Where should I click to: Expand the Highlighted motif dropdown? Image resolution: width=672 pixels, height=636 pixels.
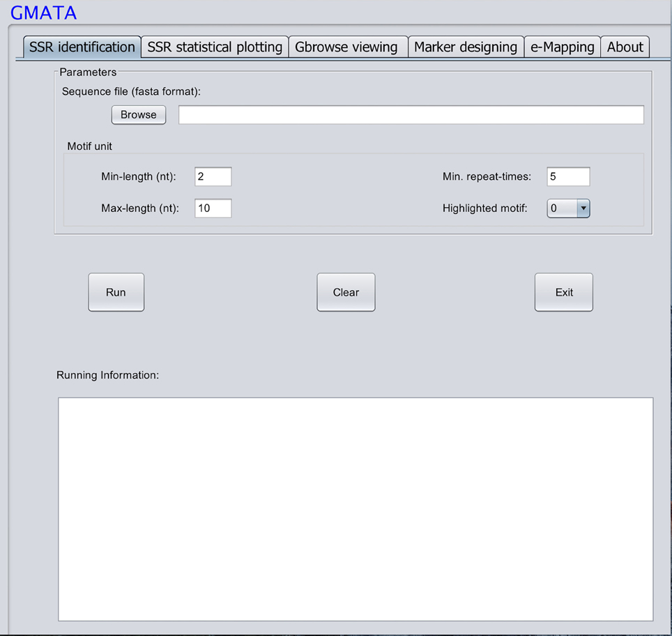[x=583, y=209]
